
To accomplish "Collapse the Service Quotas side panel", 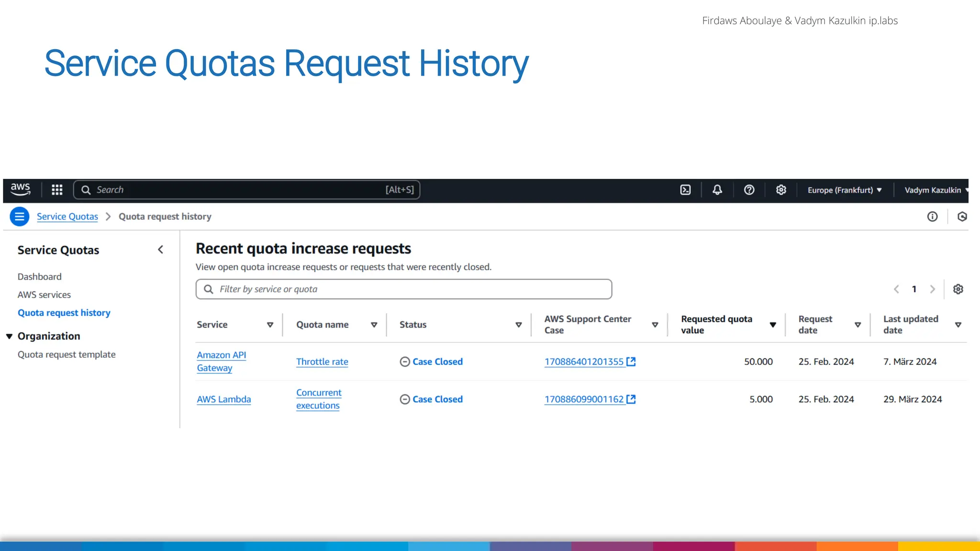I will pyautogui.click(x=160, y=250).
